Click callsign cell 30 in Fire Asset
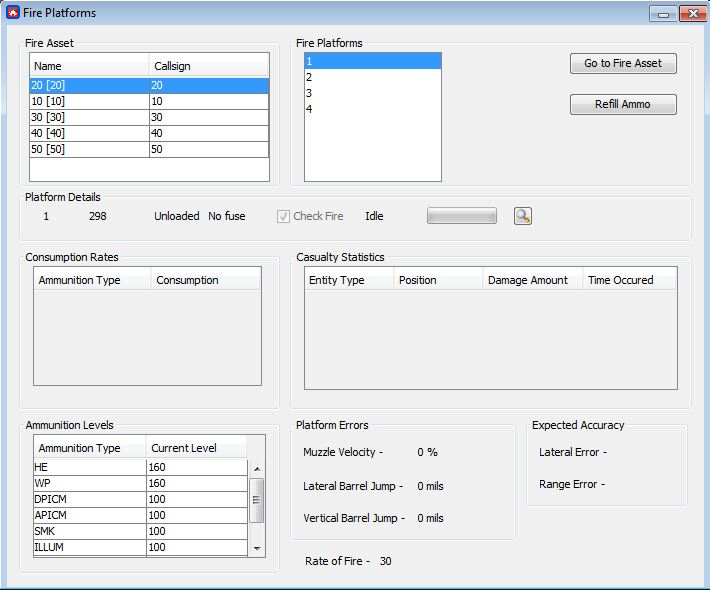Viewport: 710px width, 590px height. click(x=209, y=117)
